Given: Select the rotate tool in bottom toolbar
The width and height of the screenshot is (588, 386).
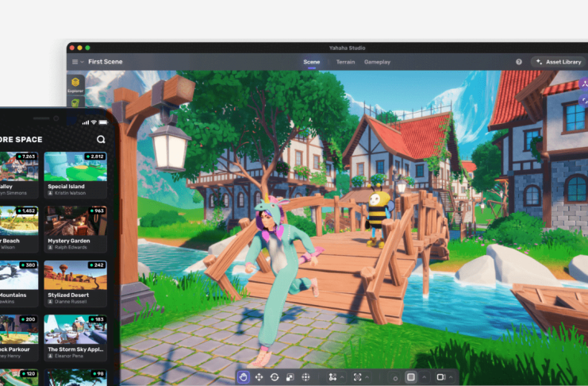Looking at the screenshot, I should (275, 377).
